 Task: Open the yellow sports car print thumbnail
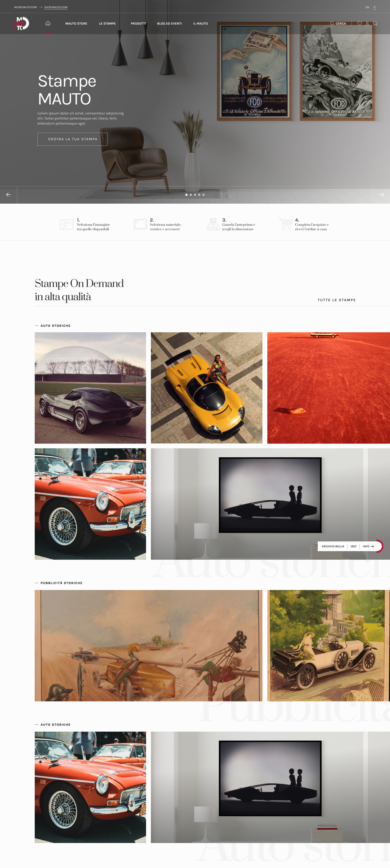206,388
